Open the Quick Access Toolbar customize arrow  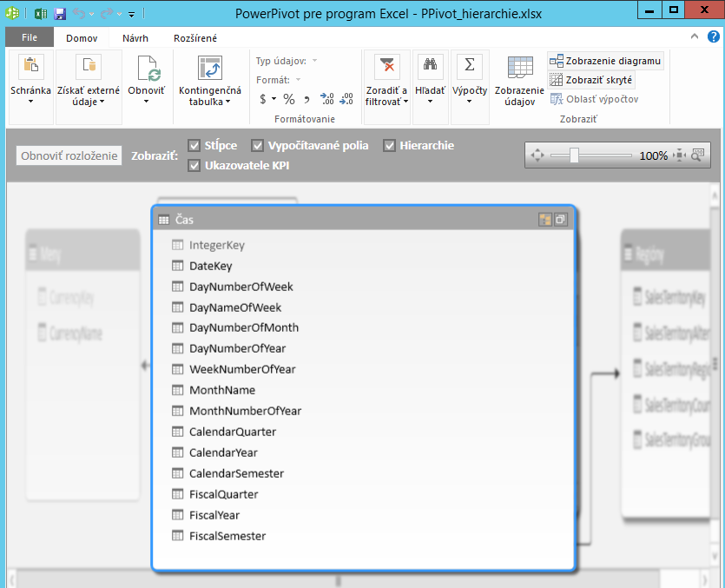pos(131,15)
